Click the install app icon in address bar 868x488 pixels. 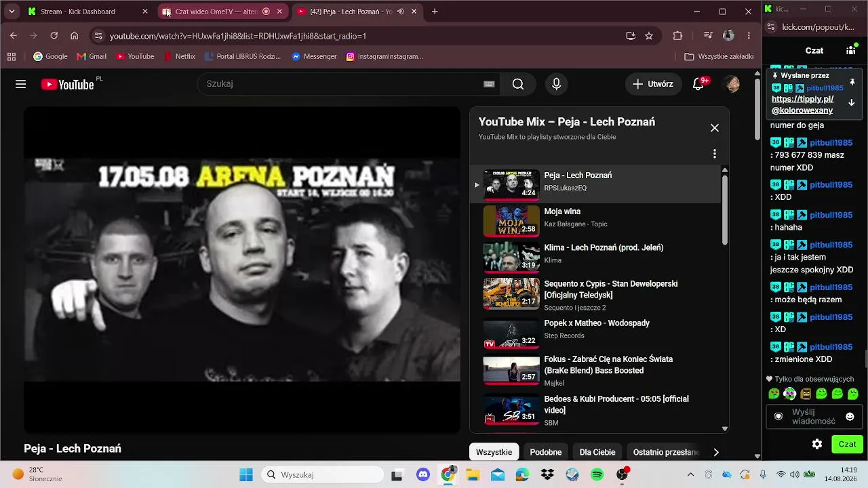tap(631, 36)
